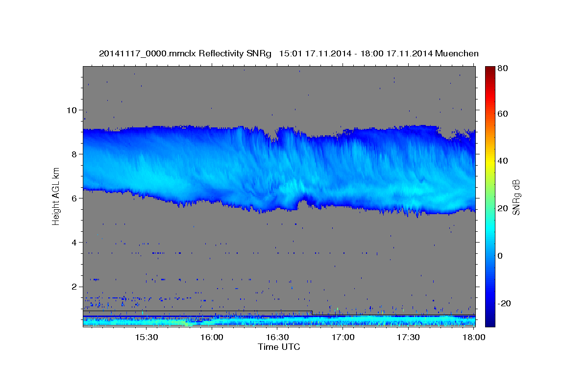Click the 17:00 time tick label

pos(343,338)
